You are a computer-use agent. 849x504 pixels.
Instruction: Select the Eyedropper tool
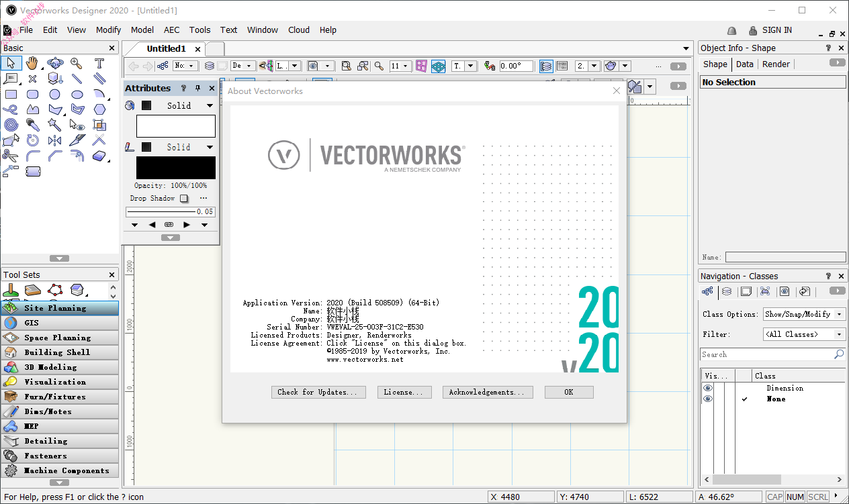(x=32, y=124)
